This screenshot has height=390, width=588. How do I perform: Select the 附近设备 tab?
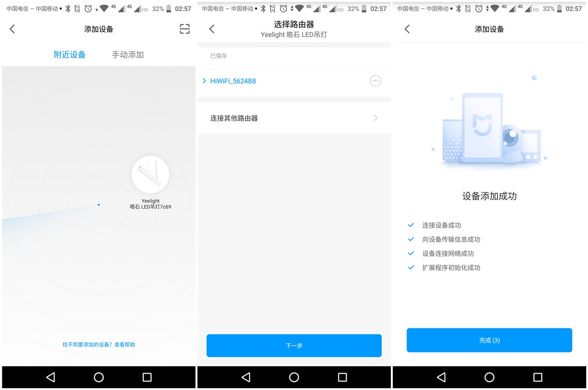pyautogui.click(x=70, y=55)
